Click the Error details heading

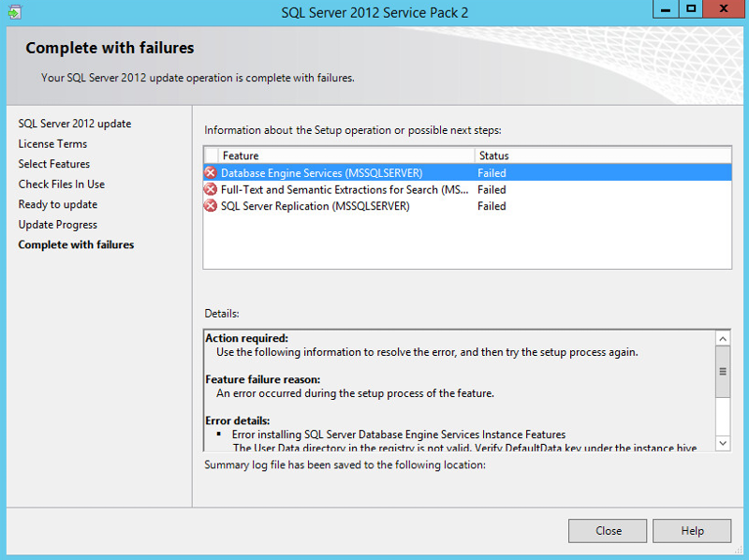238,420
